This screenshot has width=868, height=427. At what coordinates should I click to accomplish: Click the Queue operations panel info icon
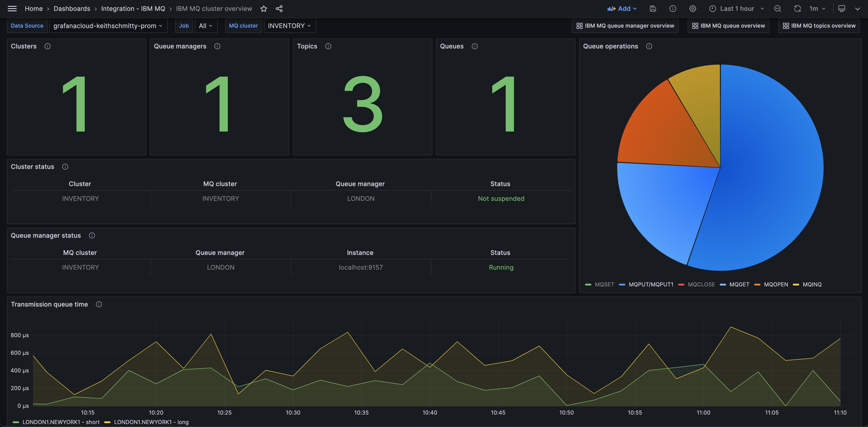point(649,46)
